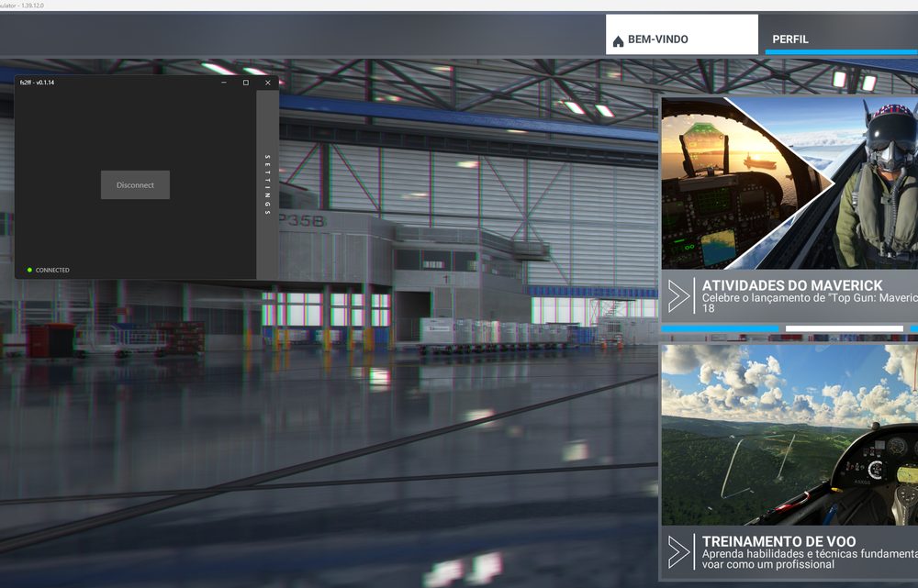
Task: Click the arrow icon beside TREINAMENTO DE VOO
Action: click(x=678, y=551)
